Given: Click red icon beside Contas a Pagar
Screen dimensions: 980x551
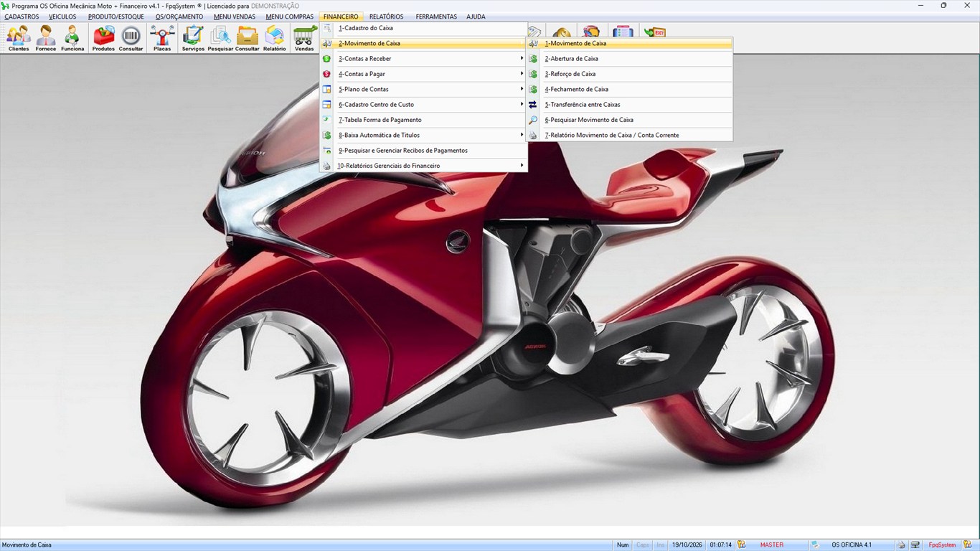Looking at the screenshot, I should pos(326,74).
